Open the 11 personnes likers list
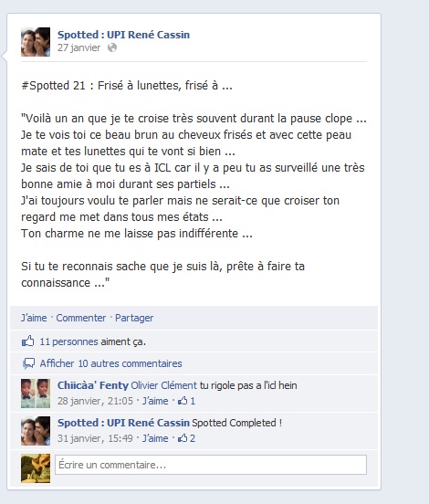The image size is (429, 504). pos(68,341)
